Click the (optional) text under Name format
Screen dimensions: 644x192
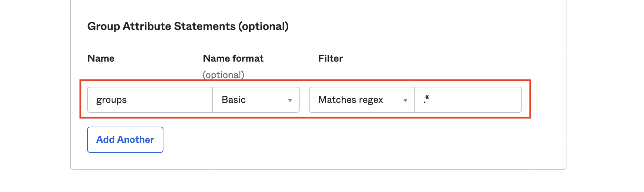coord(223,75)
